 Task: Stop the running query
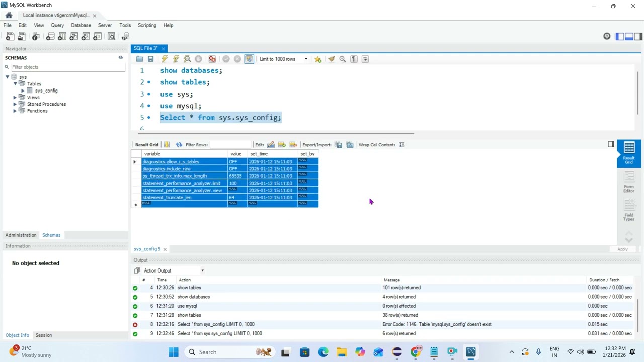point(198,59)
